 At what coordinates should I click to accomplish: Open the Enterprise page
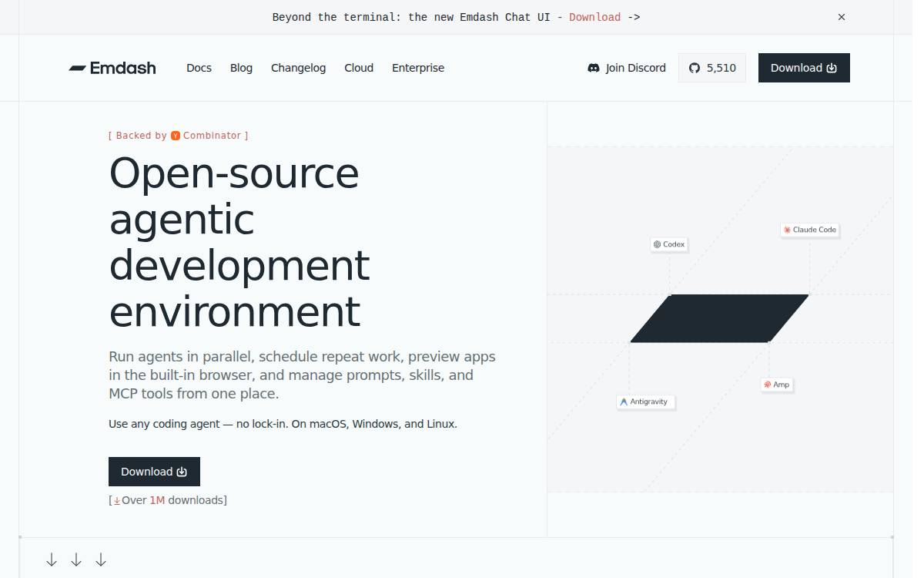click(418, 68)
